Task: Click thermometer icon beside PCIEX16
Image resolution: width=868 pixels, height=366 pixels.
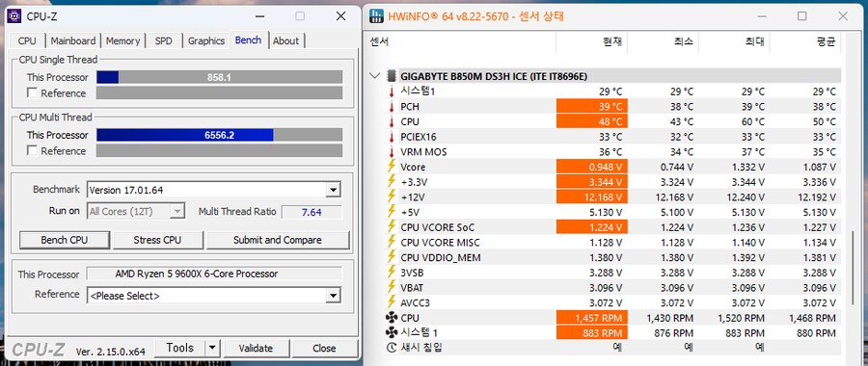Action: pyautogui.click(x=392, y=137)
